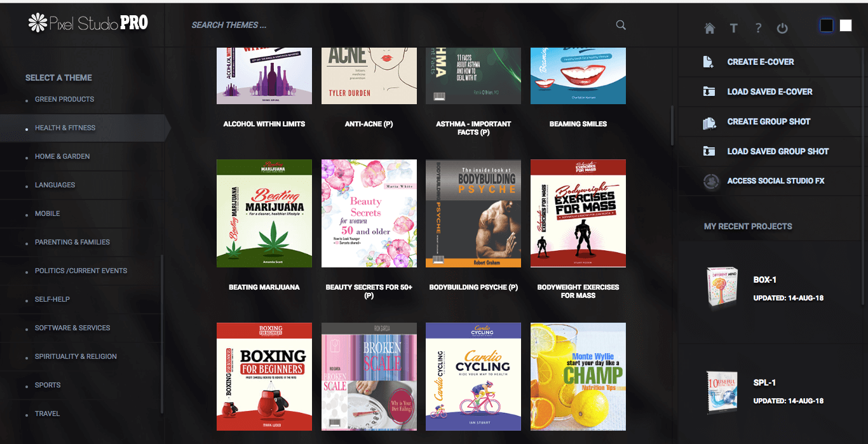868x444 pixels.
Task: Click the Home icon in top bar
Action: point(710,29)
